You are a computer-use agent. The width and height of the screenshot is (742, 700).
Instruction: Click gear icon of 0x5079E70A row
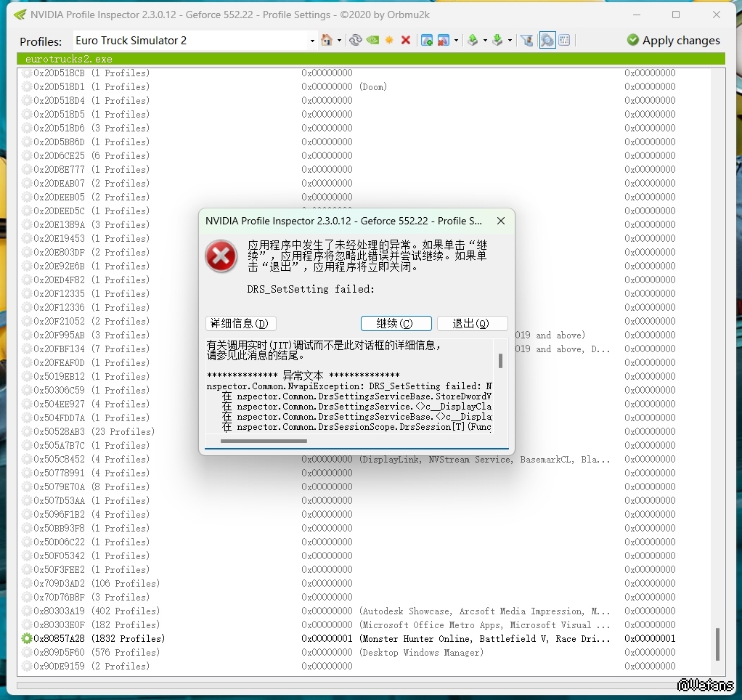(26, 487)
